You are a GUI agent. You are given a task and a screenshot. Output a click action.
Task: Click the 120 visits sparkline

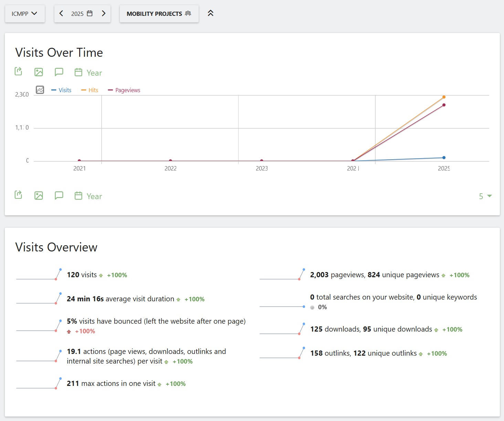pyautogui.click(x=39, y=274)
